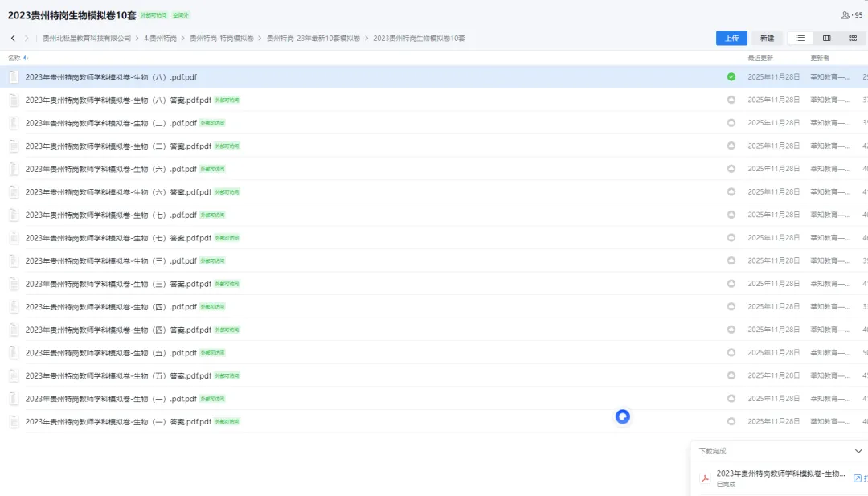This screenshot has width=868, height=496.
Task: Click 外部可访问 tag beside folder title
Action: coord(154,15)
